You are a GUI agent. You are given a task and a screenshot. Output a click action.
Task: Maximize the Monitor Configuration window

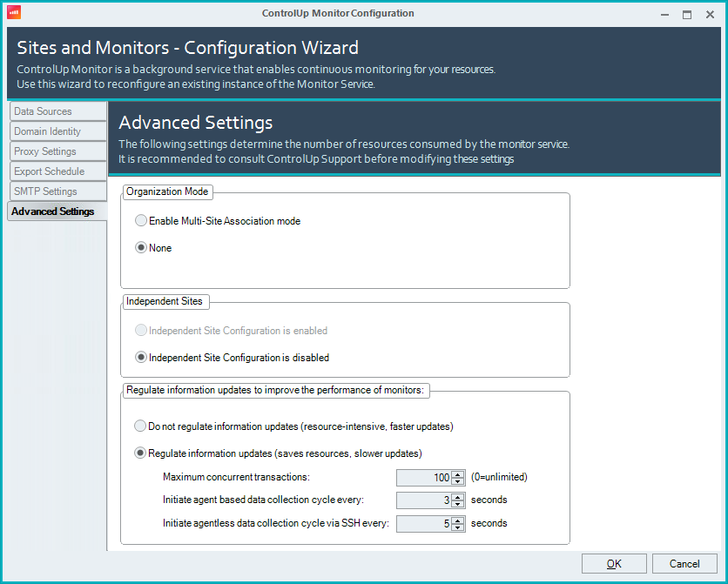[x=687, y=15]
